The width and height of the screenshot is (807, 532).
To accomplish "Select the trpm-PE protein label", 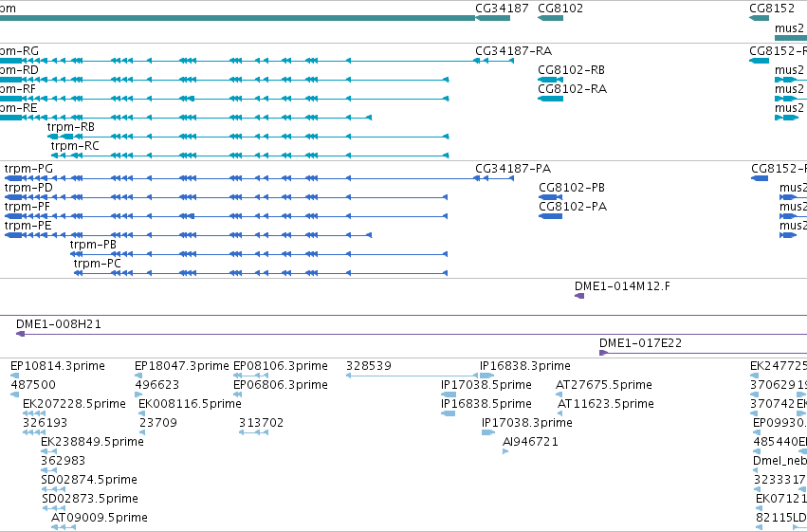I will coord(28,226).
